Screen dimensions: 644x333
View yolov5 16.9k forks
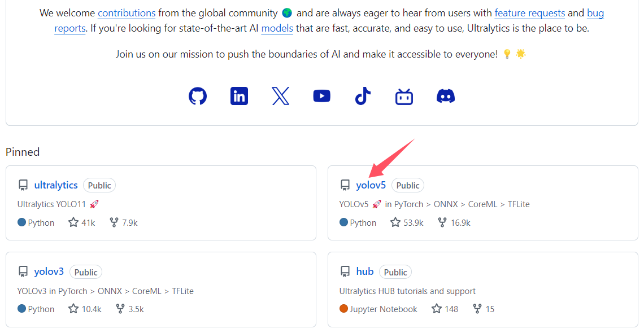point(454,223)
